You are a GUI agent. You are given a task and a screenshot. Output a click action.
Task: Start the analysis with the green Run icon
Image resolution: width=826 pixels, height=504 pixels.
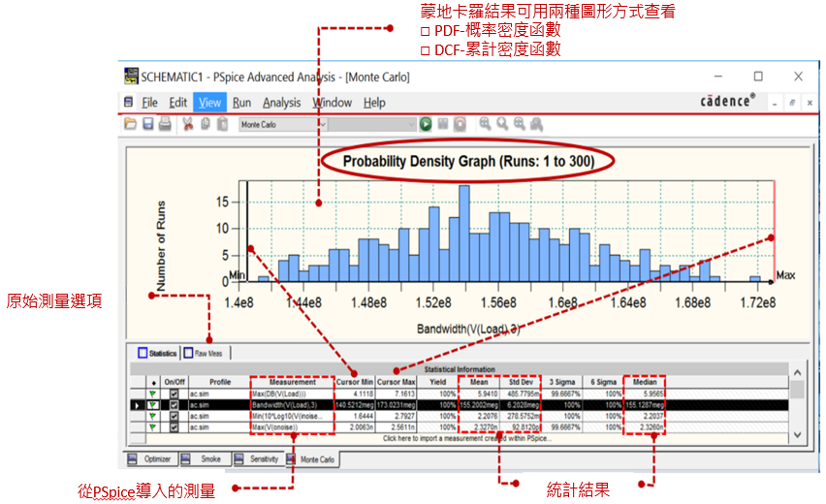pyautogui.click(x=426, y=124)
